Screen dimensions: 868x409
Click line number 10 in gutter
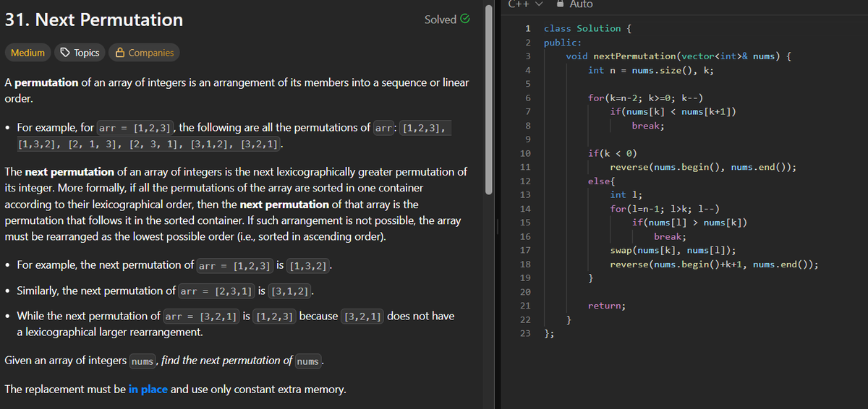(526, 153)
